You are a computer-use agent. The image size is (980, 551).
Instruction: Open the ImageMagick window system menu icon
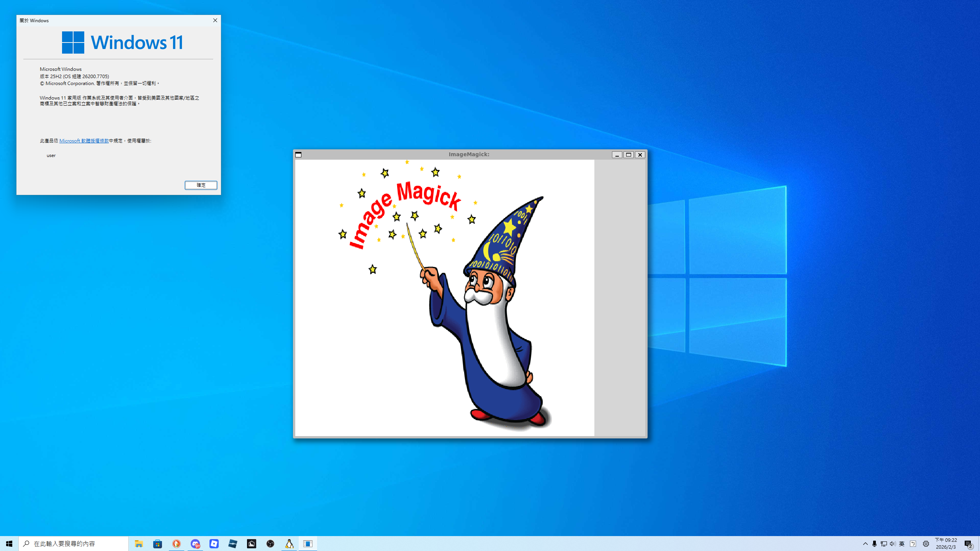tap(298, 155)
